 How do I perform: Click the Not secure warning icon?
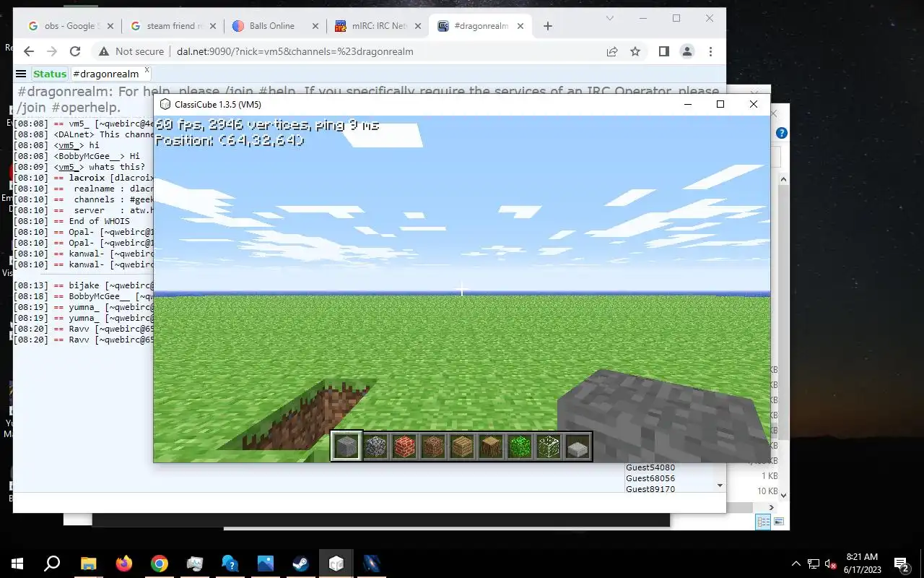pyautogui.click(x=104, y=51)
